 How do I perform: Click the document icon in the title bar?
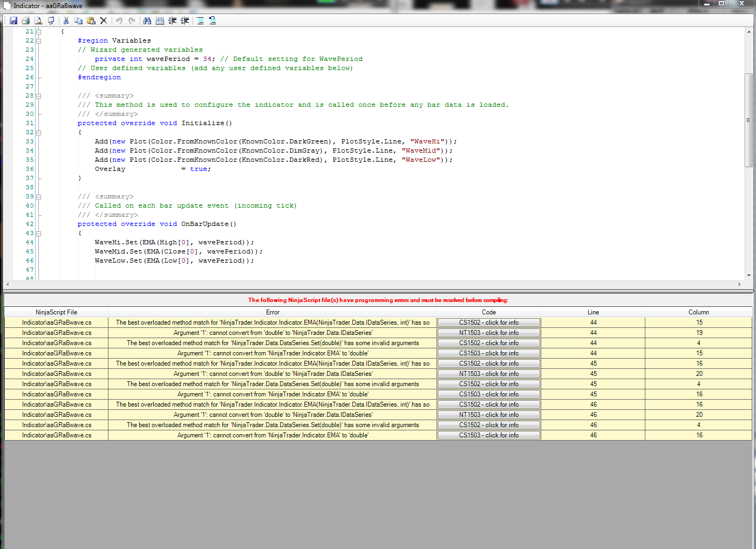click(7, 5)
